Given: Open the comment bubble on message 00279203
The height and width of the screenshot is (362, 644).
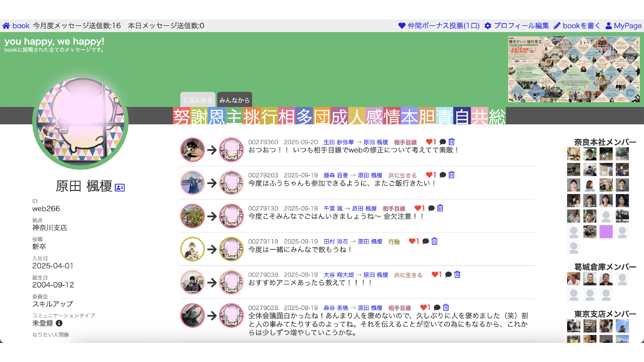Looking at the screenshot, I should 442,175.
